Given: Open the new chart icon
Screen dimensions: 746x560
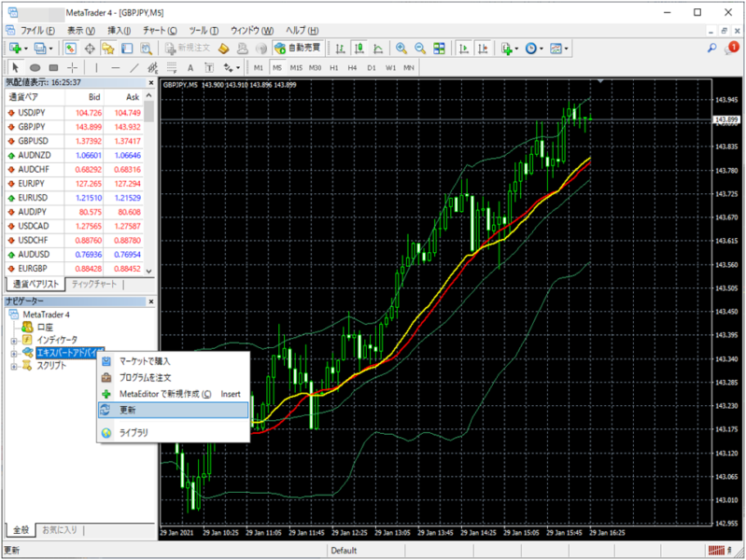Looking at the screenshot, I should click(x=15, y=49).
